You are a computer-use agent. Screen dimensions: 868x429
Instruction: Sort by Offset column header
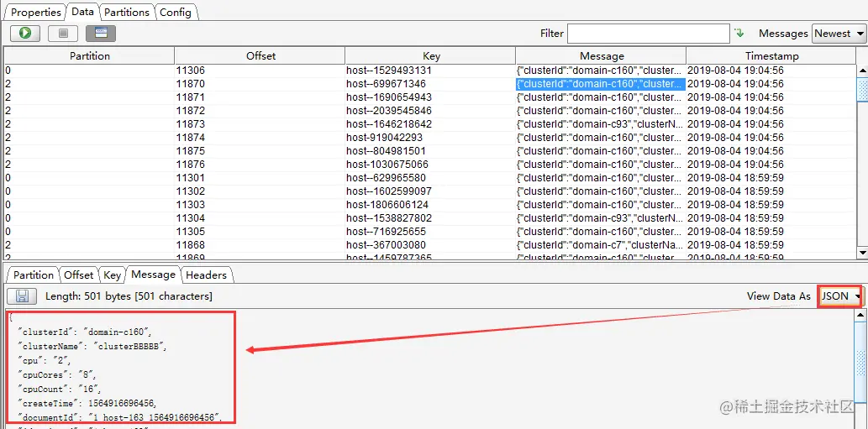[260, 56]
